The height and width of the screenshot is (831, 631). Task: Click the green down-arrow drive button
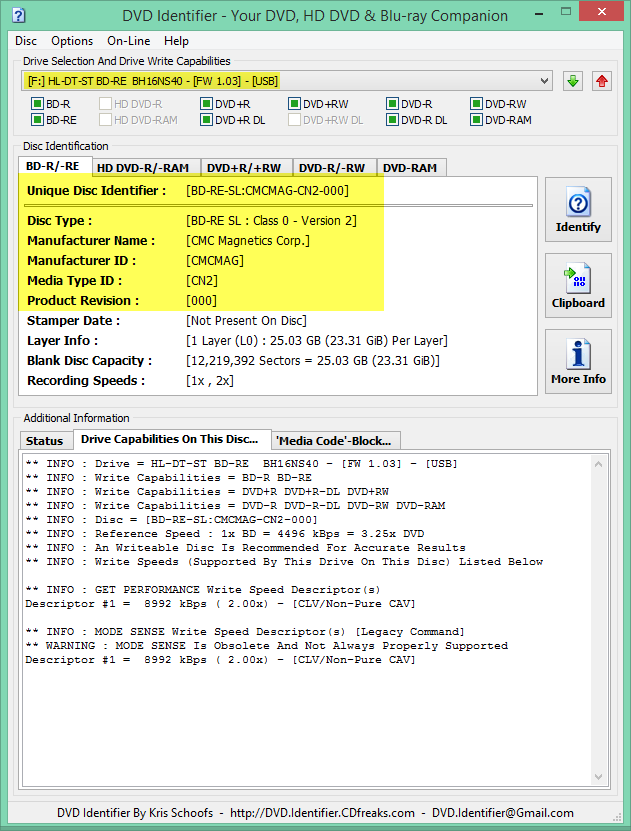click(x=572, y=82)
